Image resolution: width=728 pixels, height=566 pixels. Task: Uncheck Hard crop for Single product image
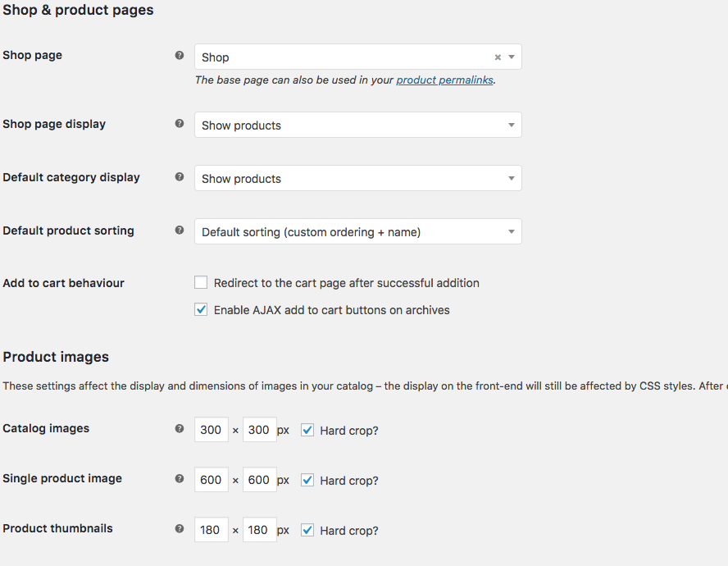tap(307, 480)
